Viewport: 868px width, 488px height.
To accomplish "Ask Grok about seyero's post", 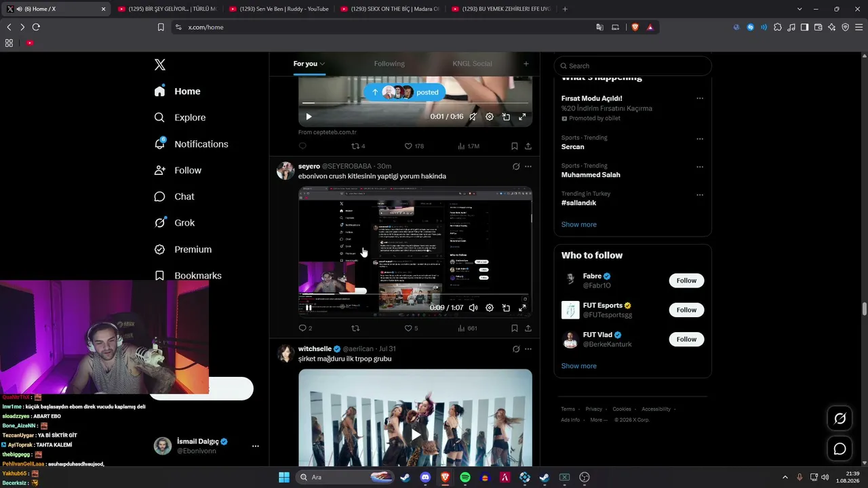I will [516, 166].
